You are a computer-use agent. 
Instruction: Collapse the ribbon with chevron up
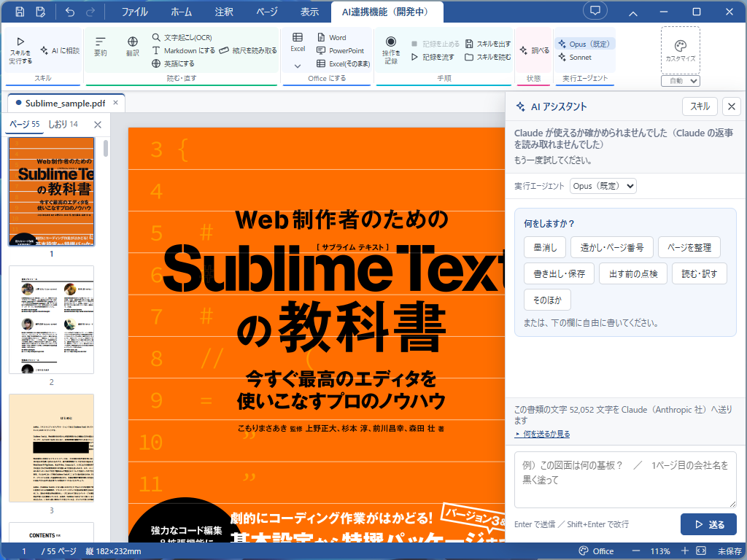tap(632, 13)
